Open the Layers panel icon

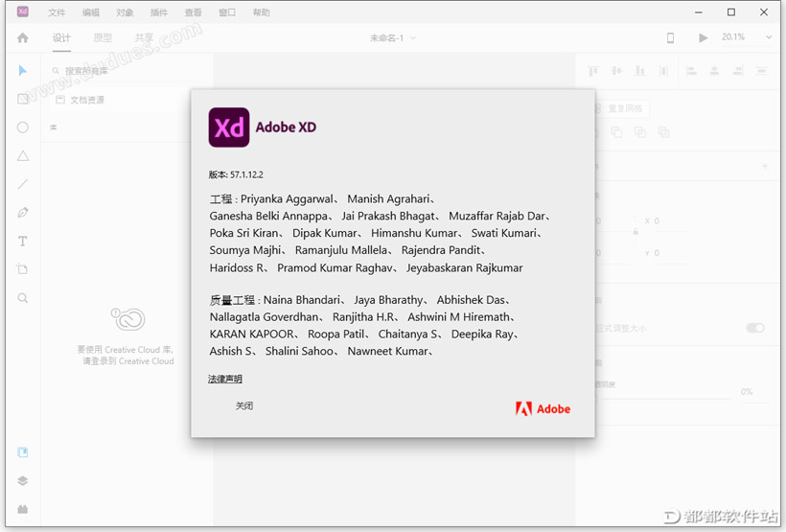coord(23,481)
